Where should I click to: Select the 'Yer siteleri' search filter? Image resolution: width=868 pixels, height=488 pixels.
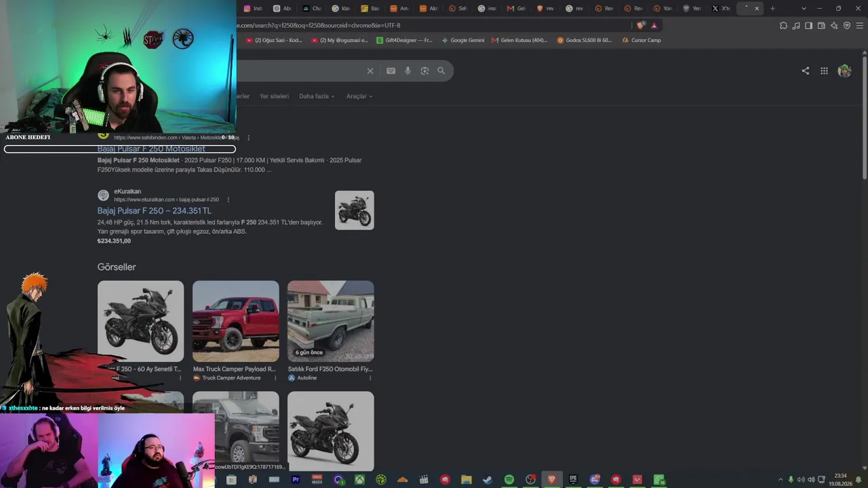(x=274, y=96)
